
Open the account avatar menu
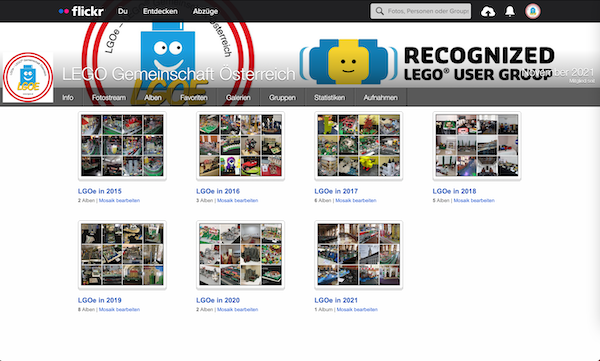[x=533, y=11]
